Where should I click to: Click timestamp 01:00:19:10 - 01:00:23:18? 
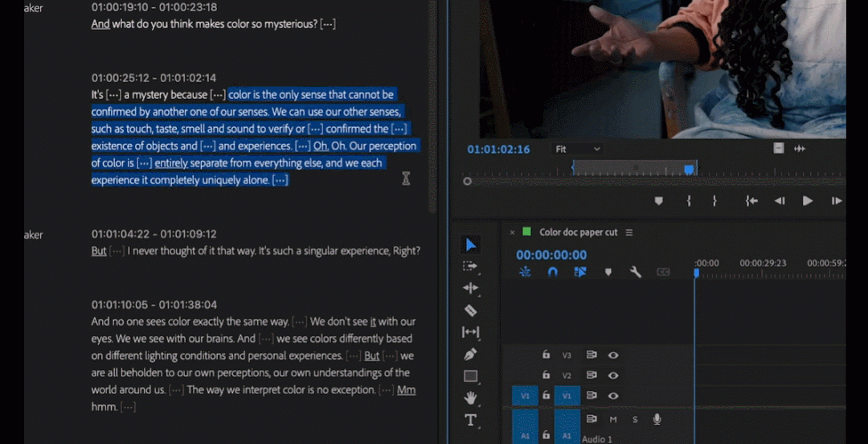point(154,7)
